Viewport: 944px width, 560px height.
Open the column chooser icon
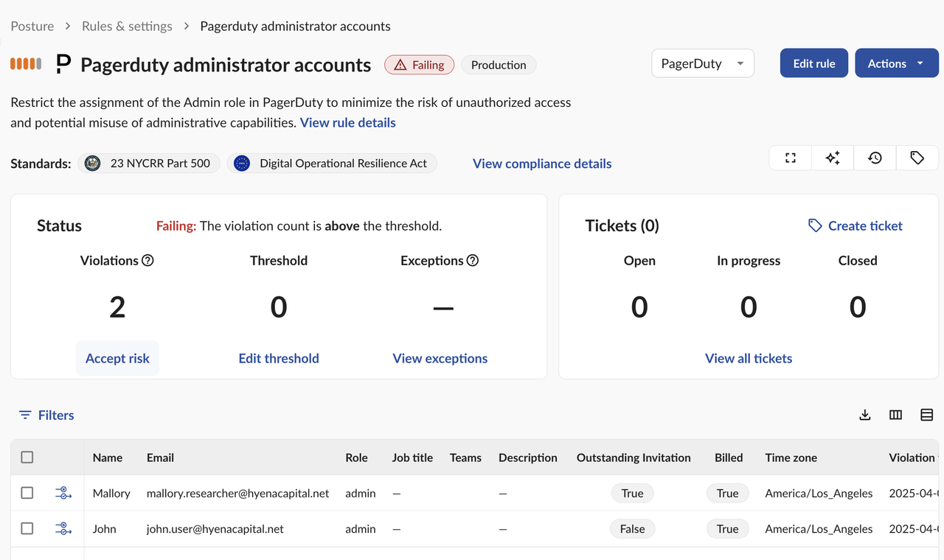(x=896, y=415)
